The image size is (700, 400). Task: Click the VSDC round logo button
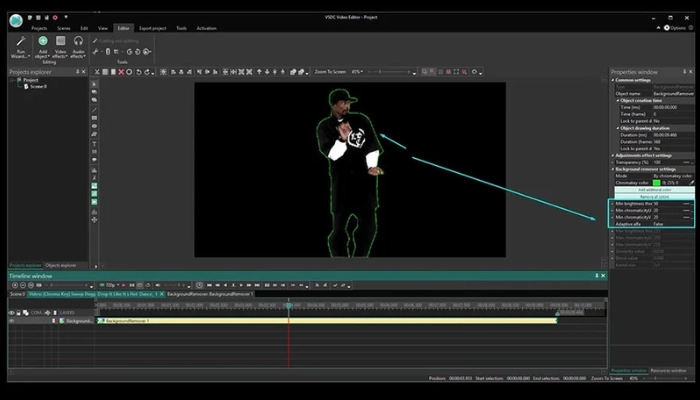click(x=16, y=20)
